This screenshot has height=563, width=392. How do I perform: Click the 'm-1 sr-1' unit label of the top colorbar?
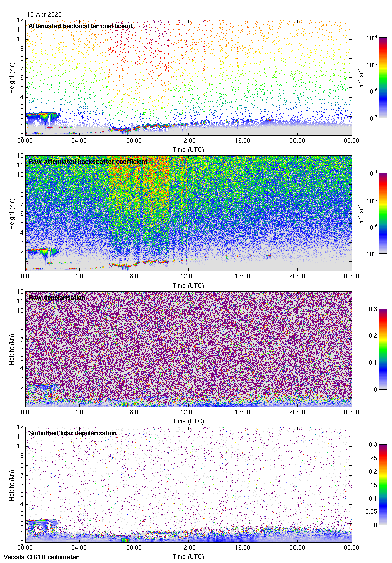tap(361, 77)
